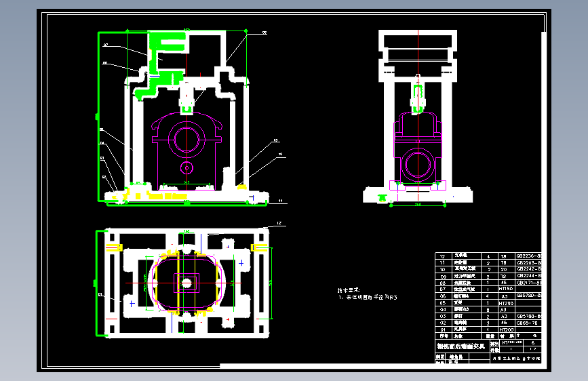This screenshot has height=381, width=588.
Task: Click callout 08 at the front view's top right
Action: pos(264,33)
